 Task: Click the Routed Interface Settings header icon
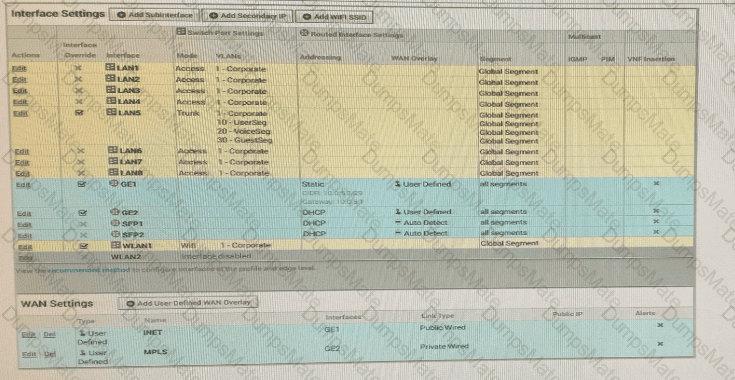(x=304, y=33)
